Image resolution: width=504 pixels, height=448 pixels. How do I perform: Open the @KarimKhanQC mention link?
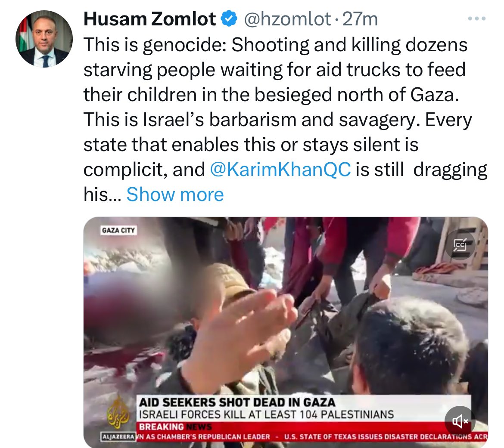280,169
